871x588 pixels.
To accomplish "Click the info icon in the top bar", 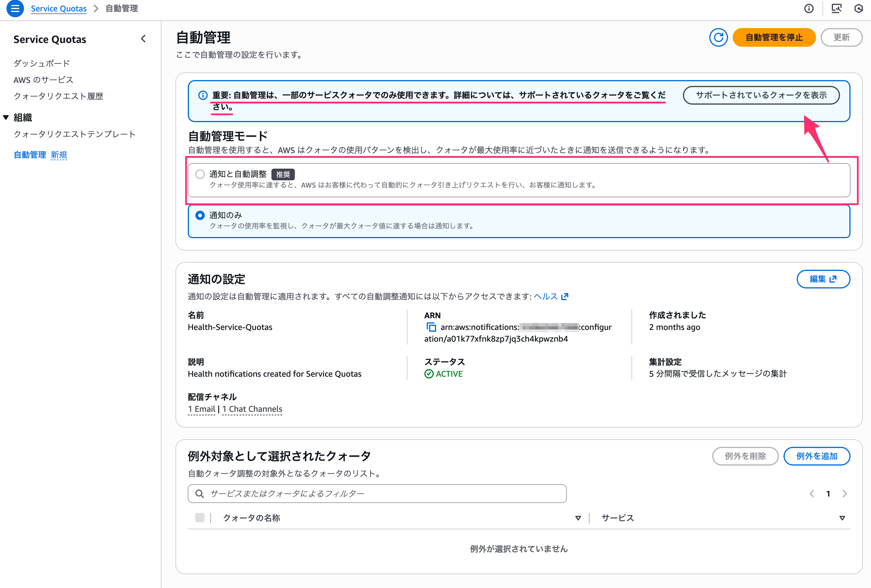I will pyautogui.click(x=809, y=8).
